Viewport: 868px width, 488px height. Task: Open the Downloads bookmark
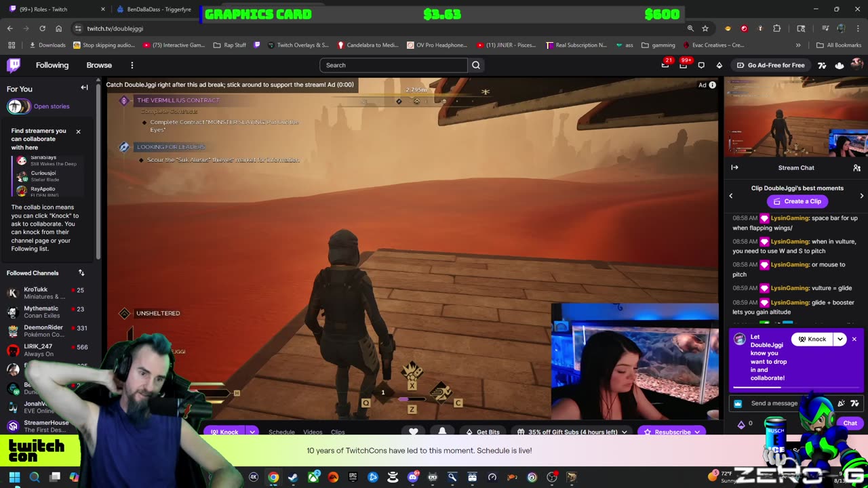point(47,45)
